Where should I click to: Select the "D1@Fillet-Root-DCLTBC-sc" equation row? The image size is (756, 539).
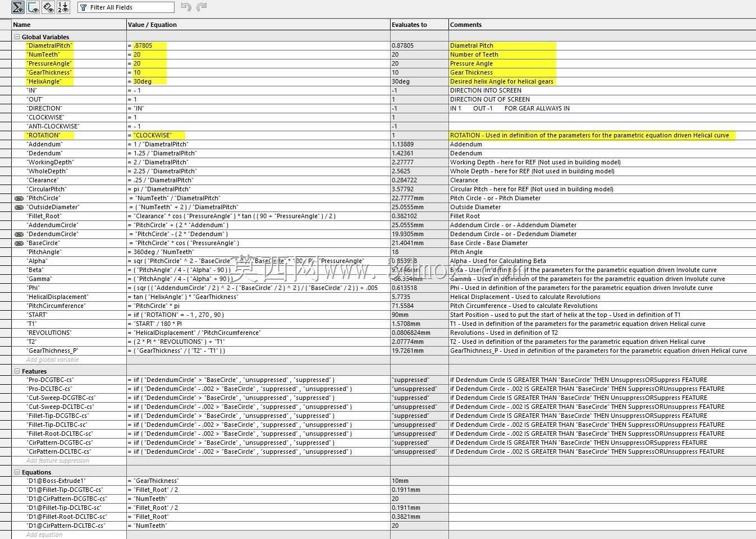[66, 517]
